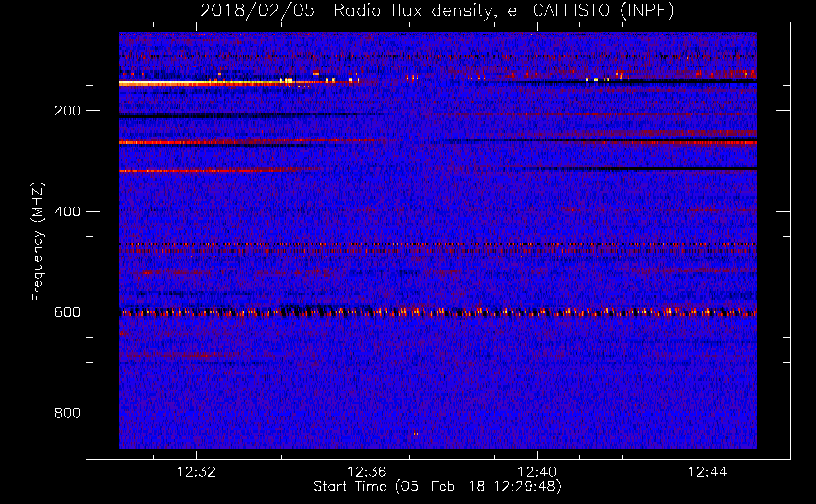Click the 400 frequency tick label
Screen dimensions: 816x504
tap(68, 212)
